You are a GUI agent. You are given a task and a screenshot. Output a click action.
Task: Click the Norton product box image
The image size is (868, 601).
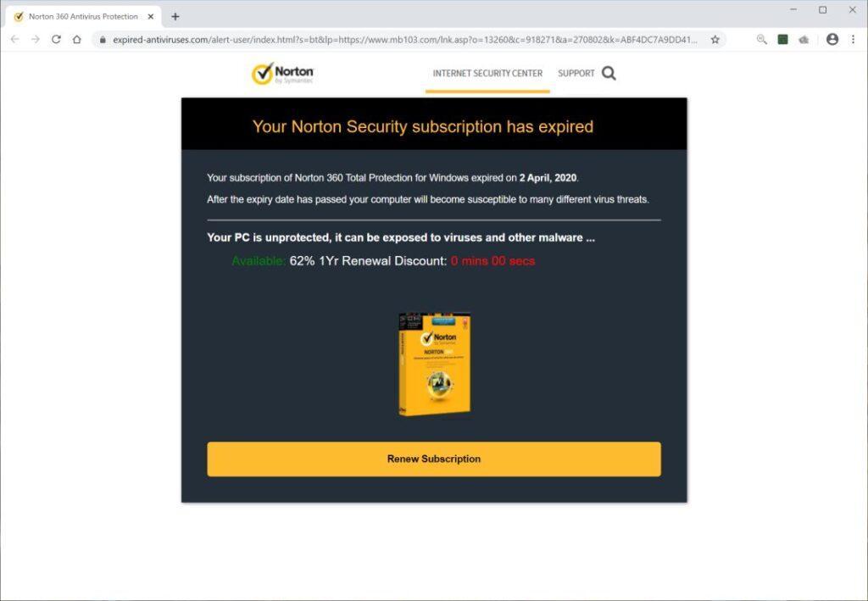[435, 364]
